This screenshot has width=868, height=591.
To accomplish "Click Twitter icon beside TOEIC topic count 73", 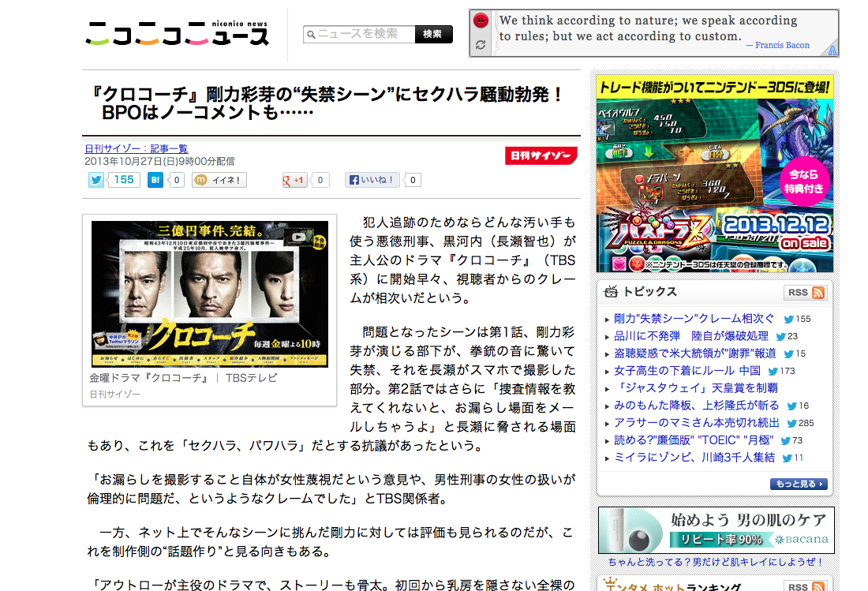I will (785, 440).
